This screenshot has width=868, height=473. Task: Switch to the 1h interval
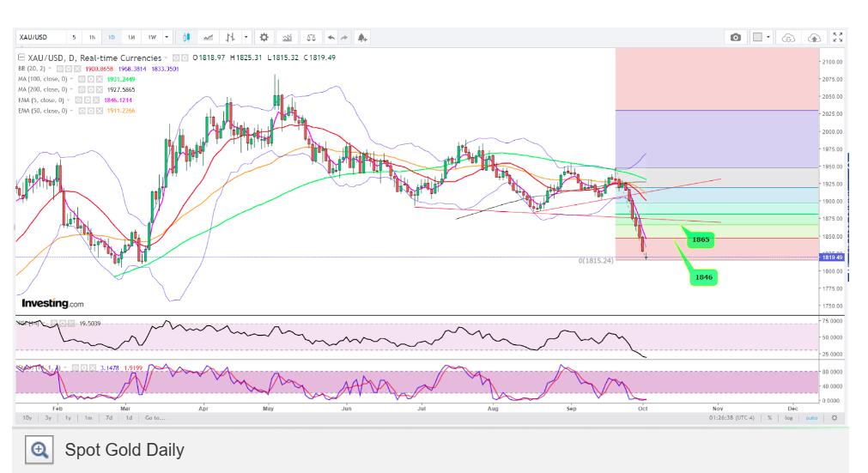pyautogui.click(x=92, y=37)
